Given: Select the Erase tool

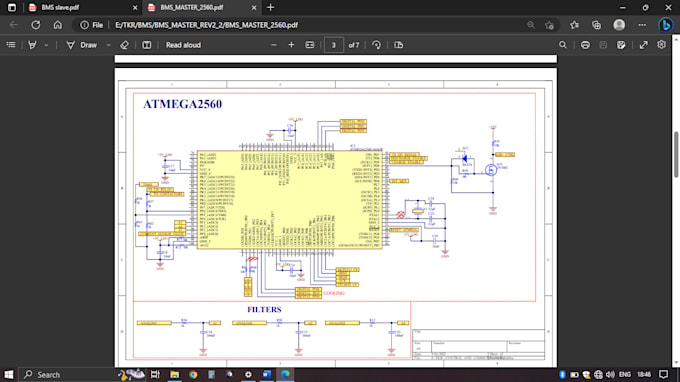Looking at the screenshot, I should [124, 45].
